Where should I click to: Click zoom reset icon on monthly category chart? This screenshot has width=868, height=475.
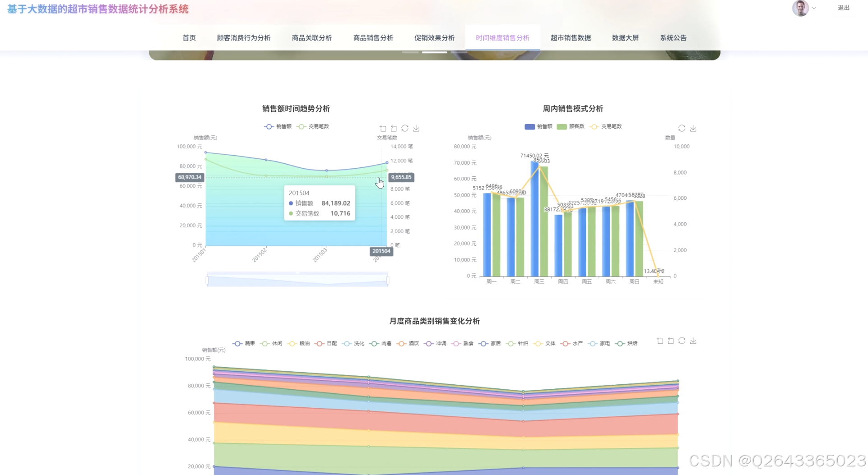coord(670,341)
